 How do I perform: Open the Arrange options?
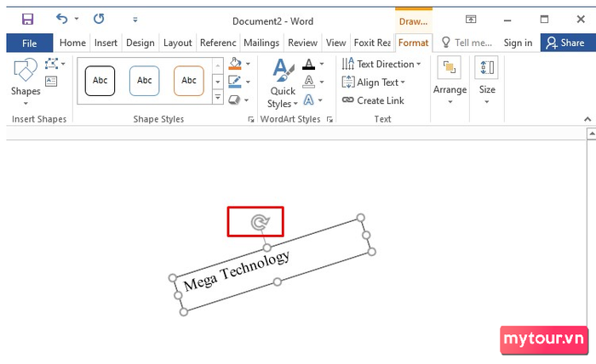450,81
